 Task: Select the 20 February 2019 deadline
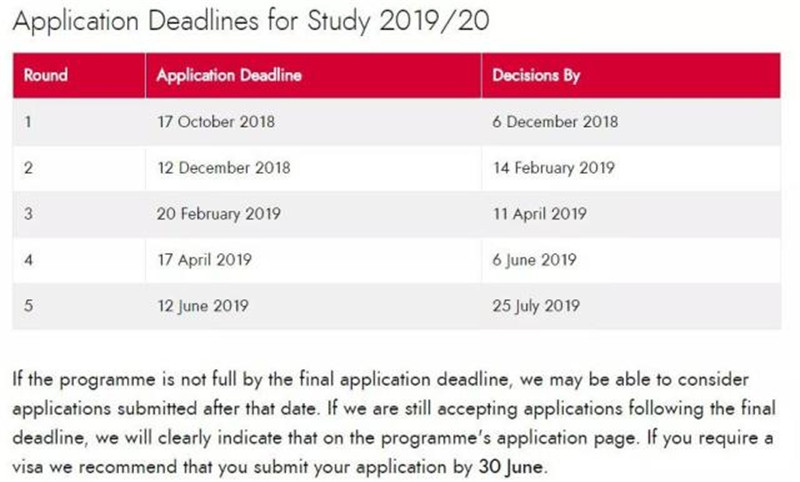pos(218,214)
